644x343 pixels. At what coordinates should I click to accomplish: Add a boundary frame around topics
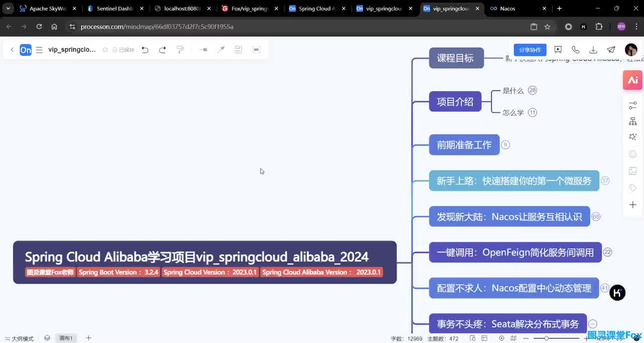pos(256,50)
